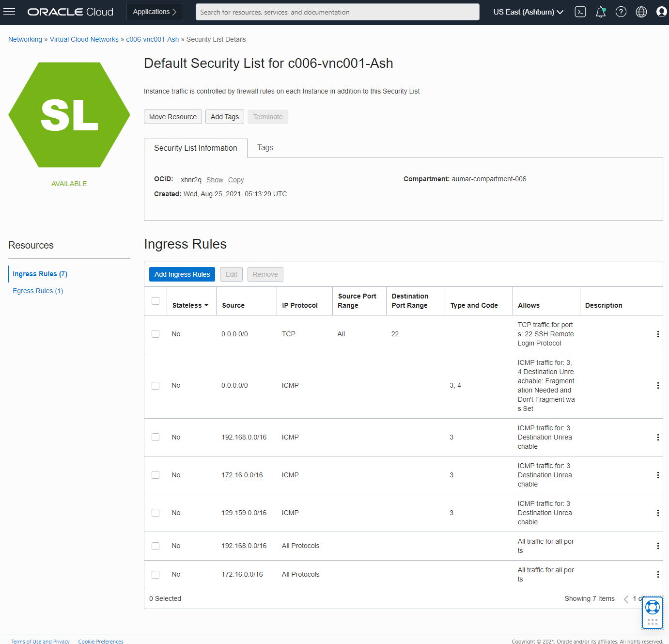669x644 pixels.
Task: Show the full OCID value
Action: (215, 180)
